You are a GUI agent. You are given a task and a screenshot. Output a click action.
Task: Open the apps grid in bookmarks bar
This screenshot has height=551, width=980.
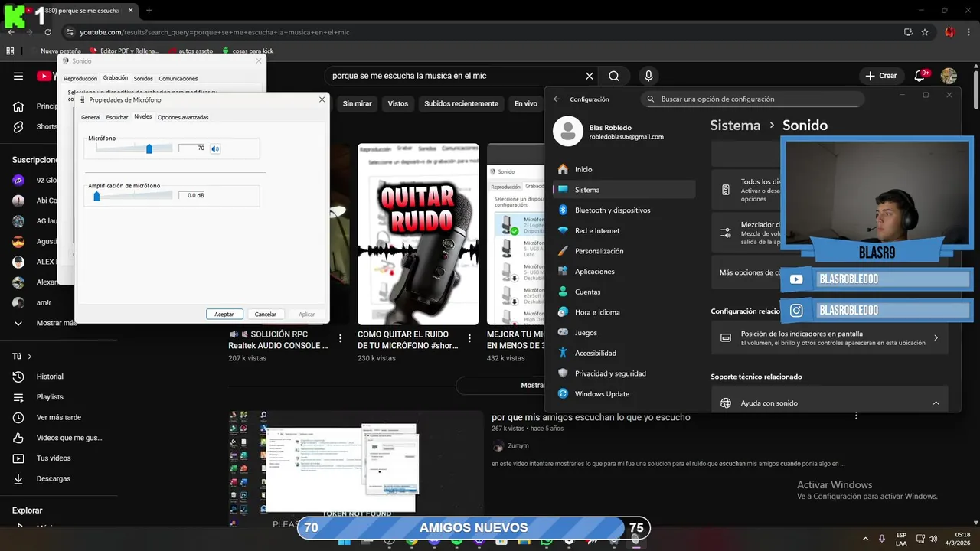tap(10, 51)
